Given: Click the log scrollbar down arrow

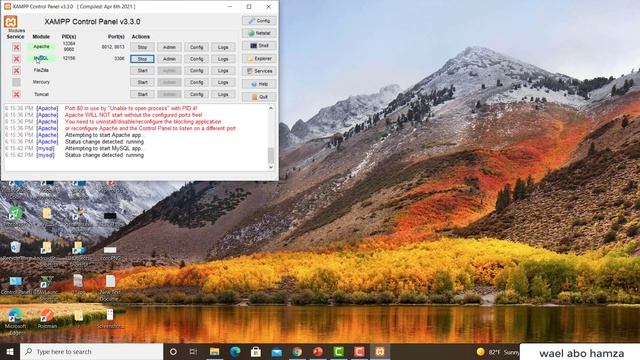Looking at the screenshot, I should pyautogui.click(x=271, y=167).
